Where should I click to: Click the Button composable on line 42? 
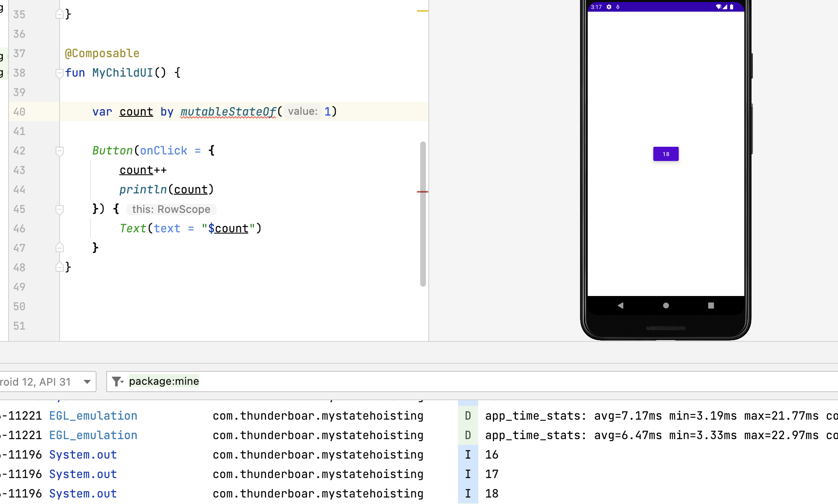pos(112,150)
